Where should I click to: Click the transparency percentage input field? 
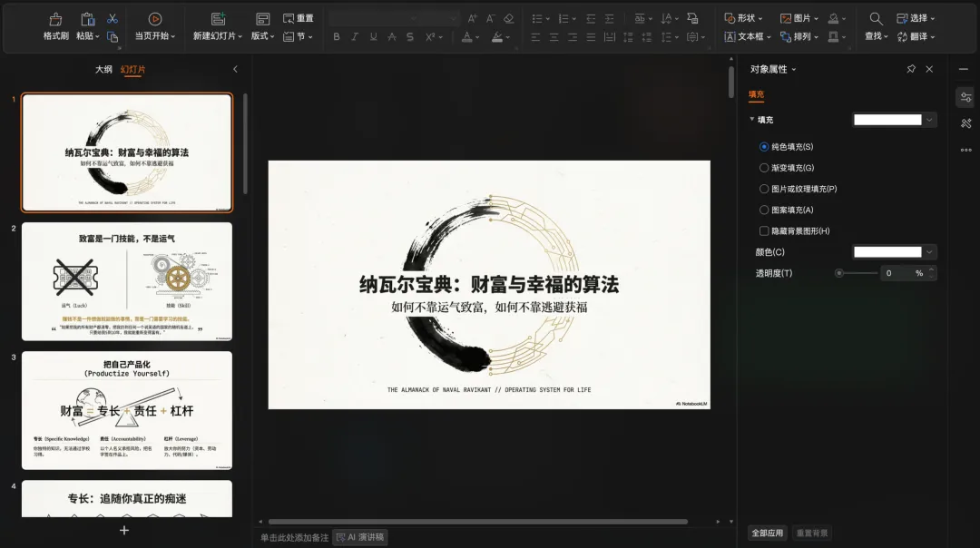897,273
